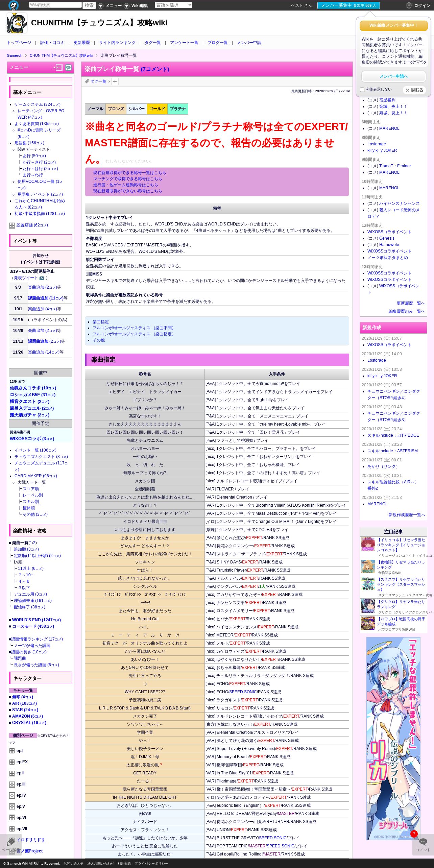Open イリュコネ リセマラ article thumbnail

[x=368, y=544]
